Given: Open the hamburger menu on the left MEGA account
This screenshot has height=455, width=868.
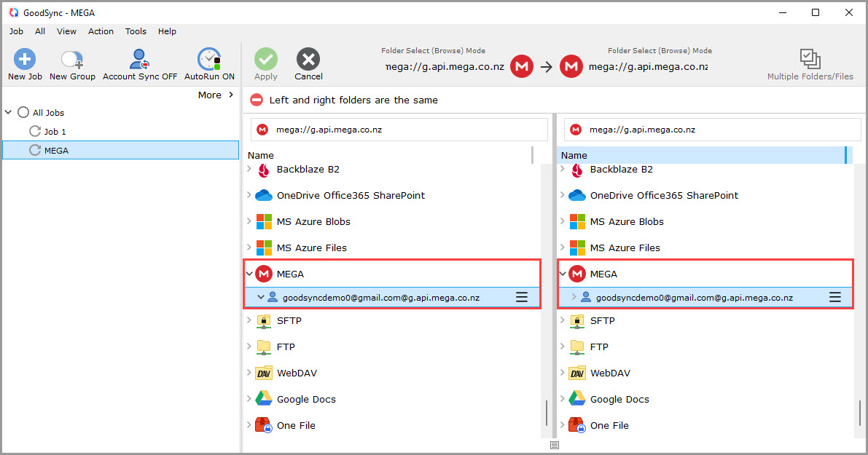Looking at the screenshot, I should (x=522, y=297).
